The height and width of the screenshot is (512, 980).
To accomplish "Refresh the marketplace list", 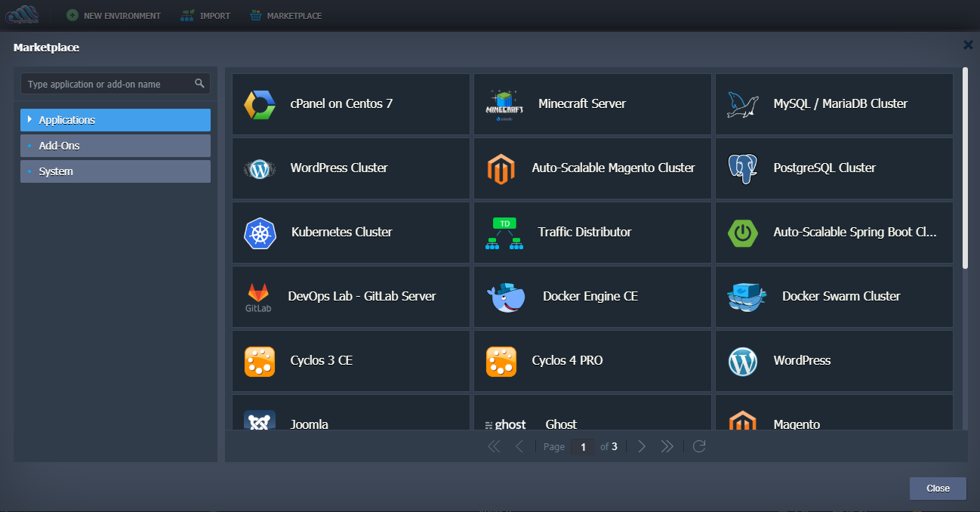I will 699,446.
